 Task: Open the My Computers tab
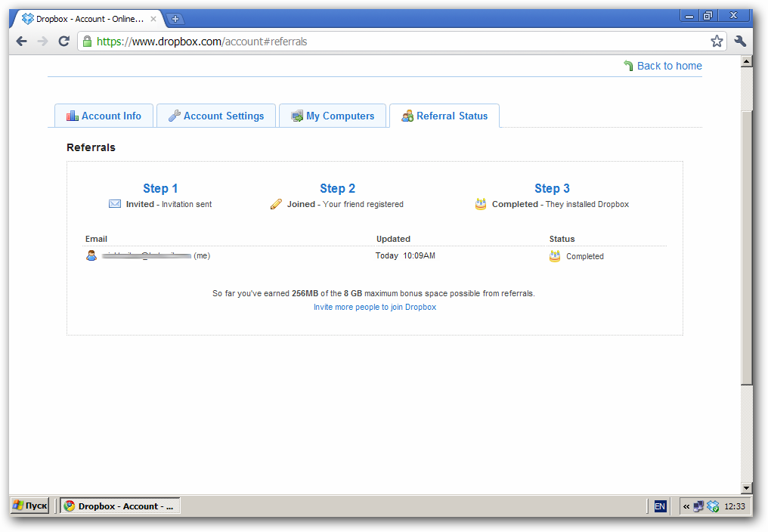coord(333,116)
